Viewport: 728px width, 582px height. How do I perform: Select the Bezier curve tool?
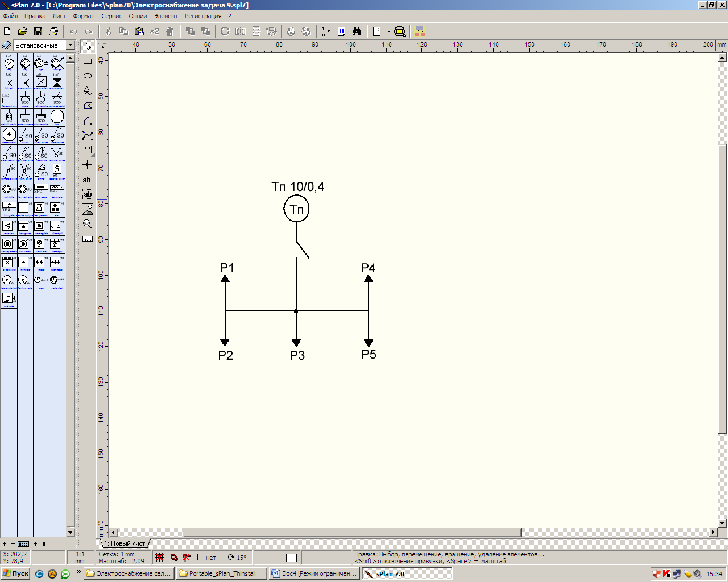(88, 135)
